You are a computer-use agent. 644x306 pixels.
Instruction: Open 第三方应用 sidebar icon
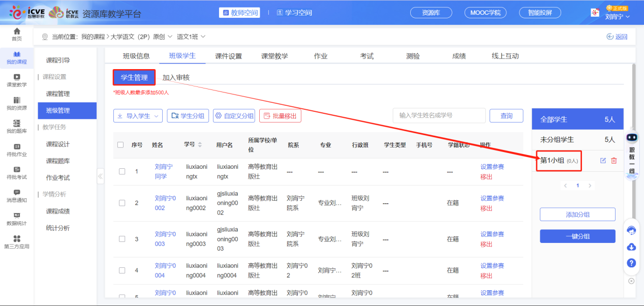coord(17,242)
